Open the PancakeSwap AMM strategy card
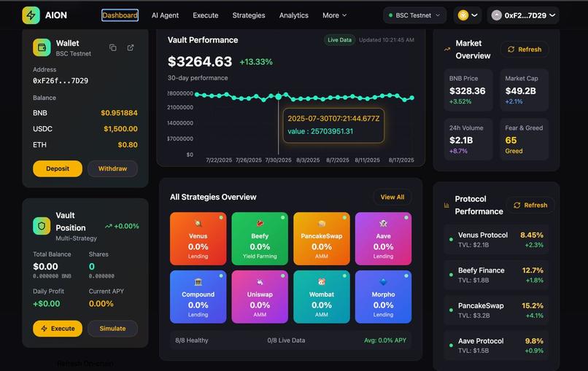 (322, 239)
